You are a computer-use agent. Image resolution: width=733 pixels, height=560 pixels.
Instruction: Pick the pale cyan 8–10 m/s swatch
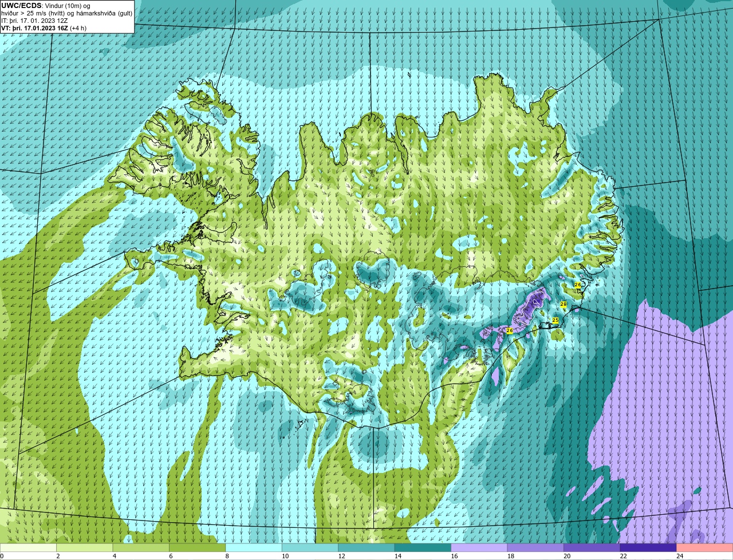[254, 547]
